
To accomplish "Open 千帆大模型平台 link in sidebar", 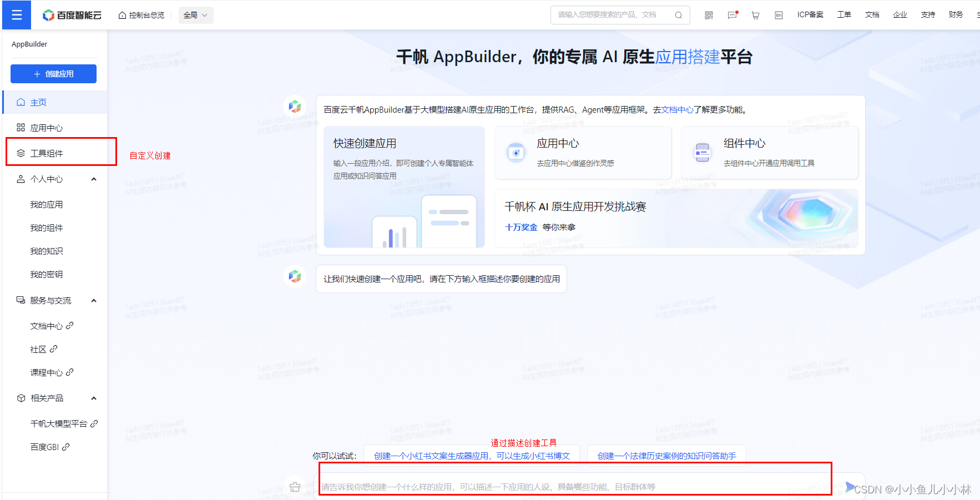I will 64,423.
